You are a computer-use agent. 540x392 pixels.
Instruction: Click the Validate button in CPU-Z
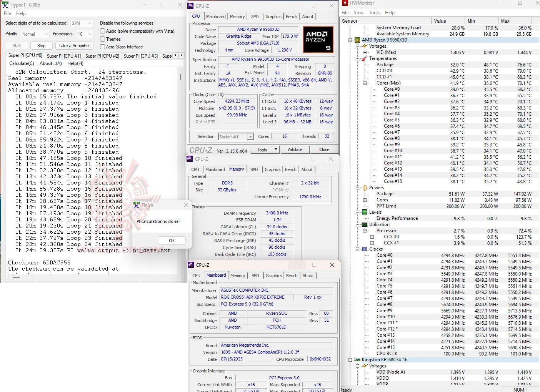pyautogui.click(x=295, y=149)
